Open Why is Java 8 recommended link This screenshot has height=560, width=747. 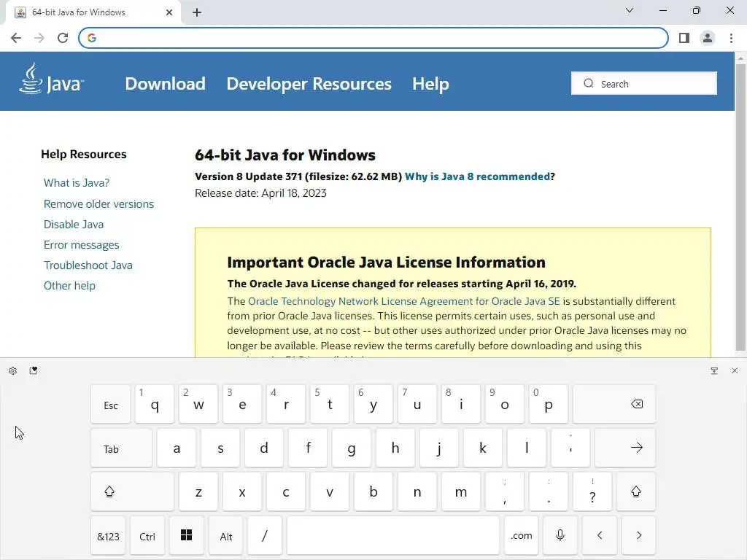[x=477, y=176]
